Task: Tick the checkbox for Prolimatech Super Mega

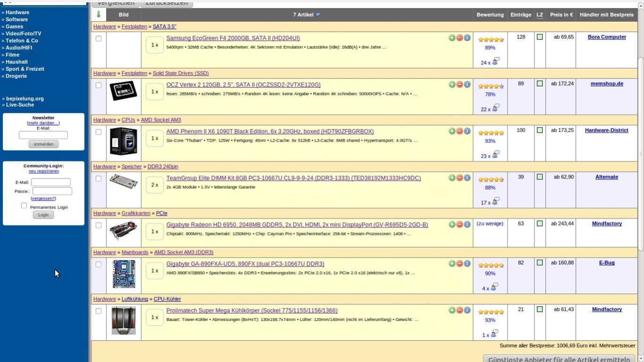Action: click(99, 311)
